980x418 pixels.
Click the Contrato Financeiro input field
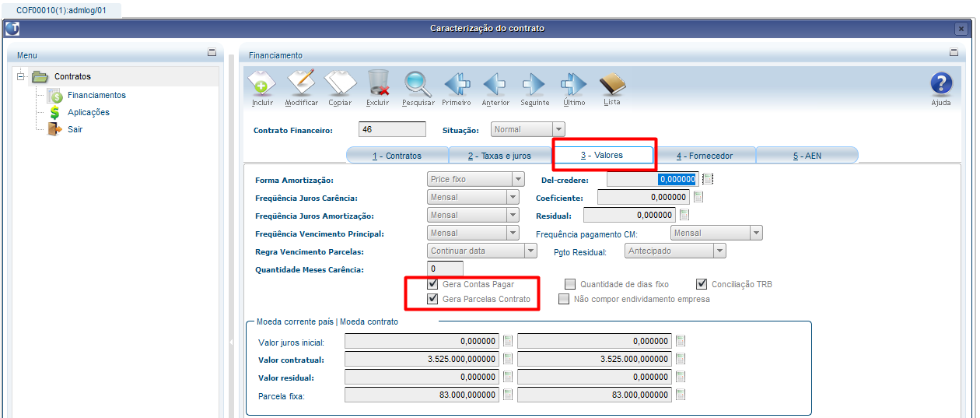pyautogui.click(x=392, y=130)
